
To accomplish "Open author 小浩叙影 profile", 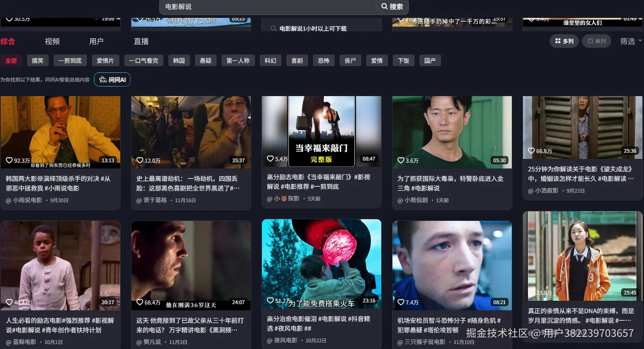I will [543, 191].
